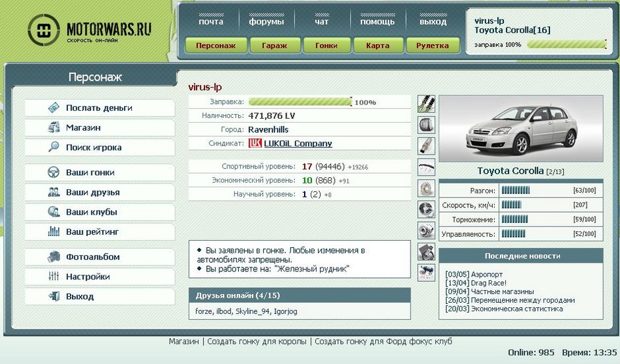Screen dimensions: 620x364
Task: Click the LUKOIL syndicate logo icon
Action: pos(255,143)
